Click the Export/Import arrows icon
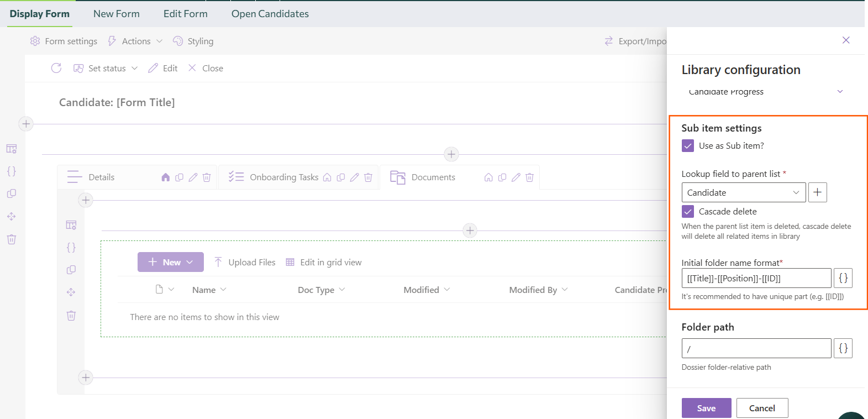 609,41
